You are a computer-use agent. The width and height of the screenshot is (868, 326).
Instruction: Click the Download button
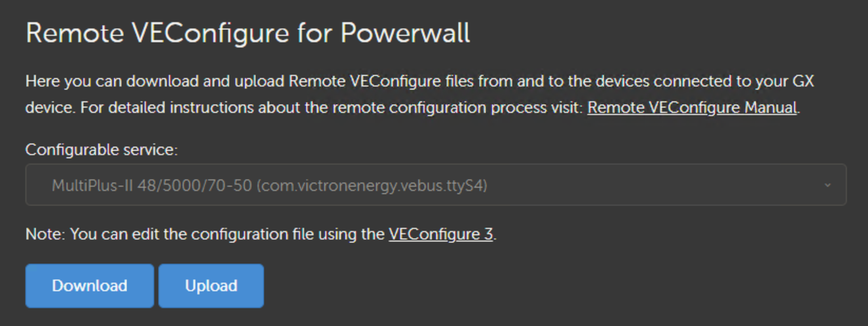[89, 286]
